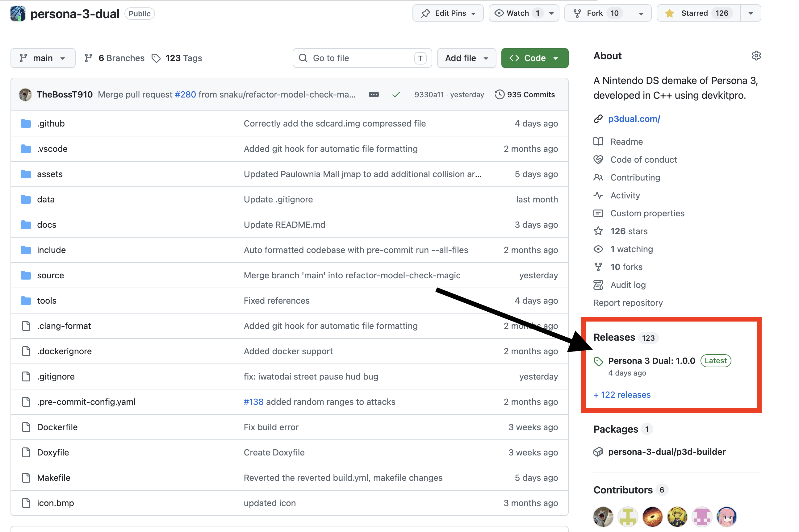The image size is (799, 532).
Task: Click Report repository
Action: point(628,303)
